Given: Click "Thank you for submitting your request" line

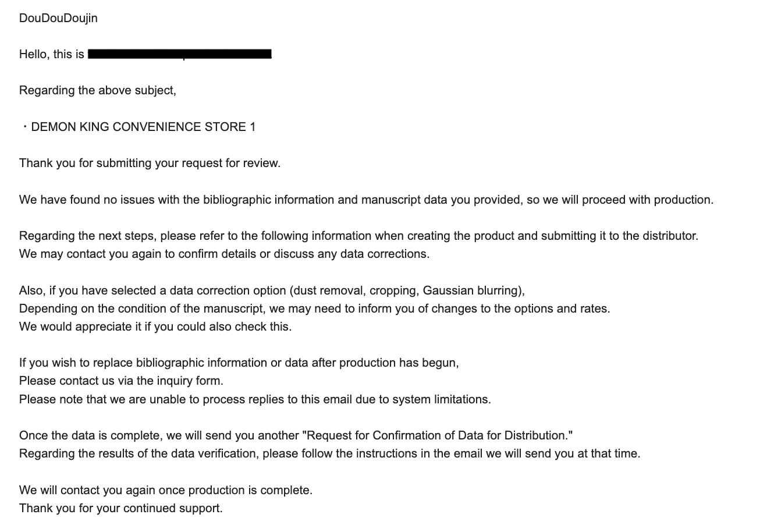Looking at the screenshot, I should (x=150, y=163).
